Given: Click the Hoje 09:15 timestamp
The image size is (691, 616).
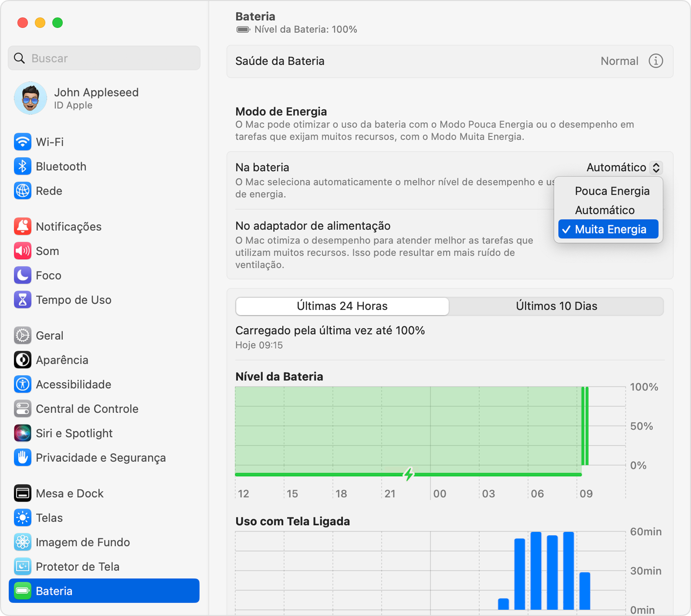Looking at the screenshot, I should tap(259, 345).
